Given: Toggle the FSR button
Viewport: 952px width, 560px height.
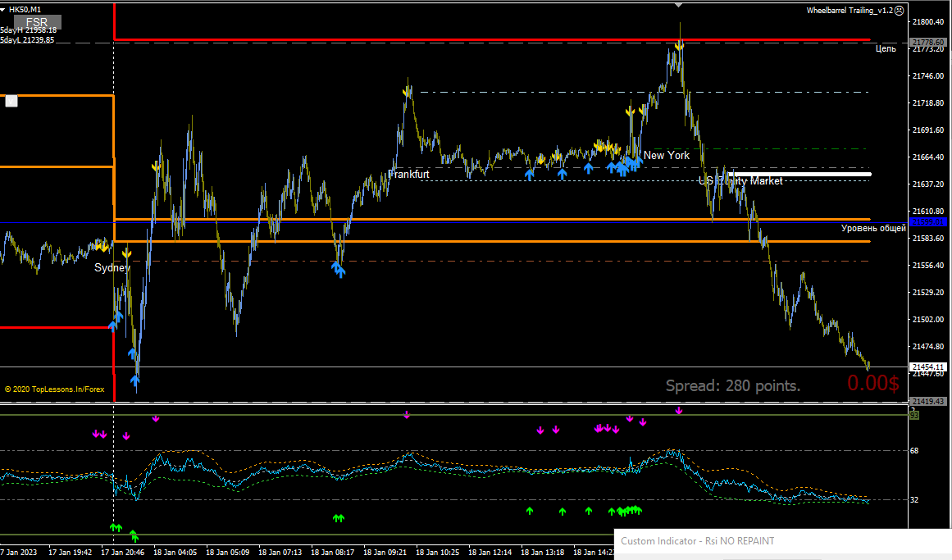Looking at the screenshot, I should pos(37,22).
